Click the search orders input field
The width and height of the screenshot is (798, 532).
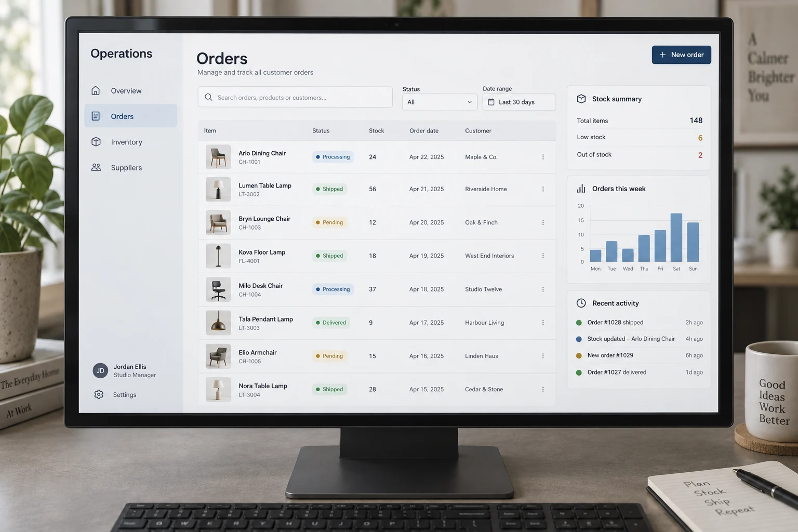coord(295,97)
